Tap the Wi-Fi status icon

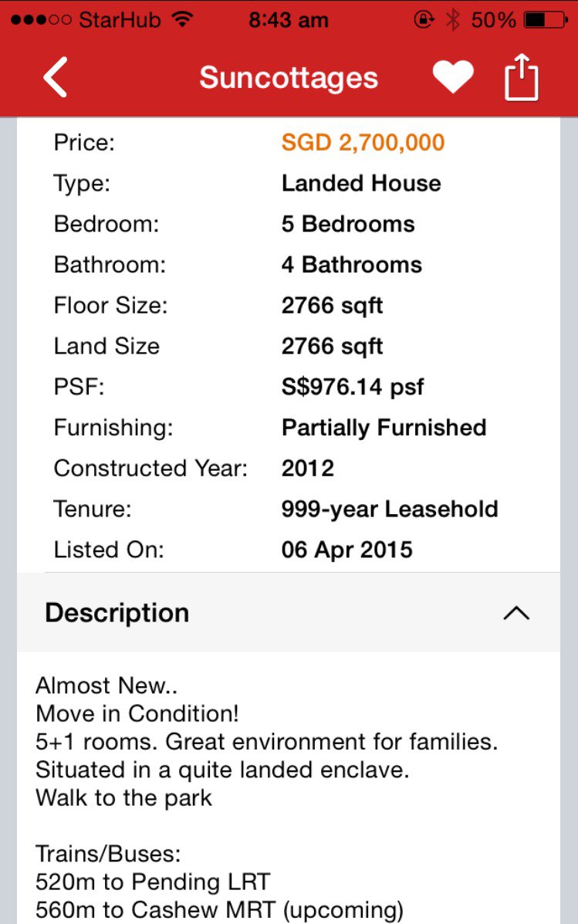182,20
